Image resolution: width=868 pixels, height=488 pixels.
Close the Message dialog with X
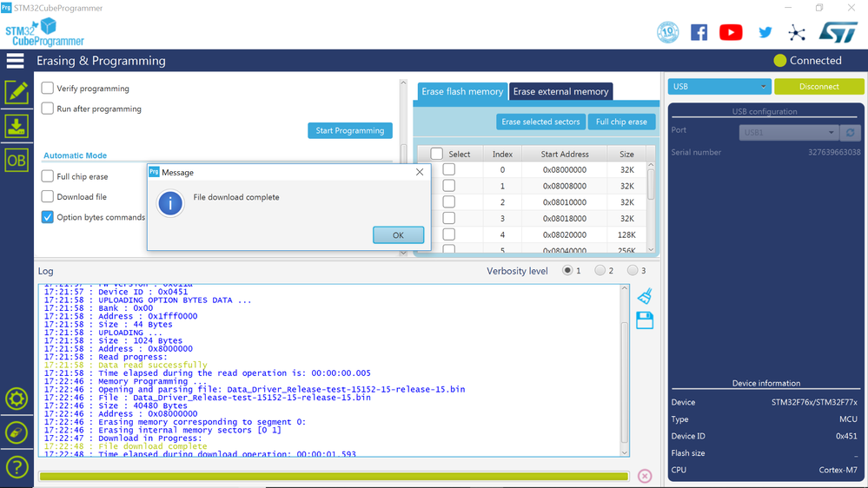[420, 172]
